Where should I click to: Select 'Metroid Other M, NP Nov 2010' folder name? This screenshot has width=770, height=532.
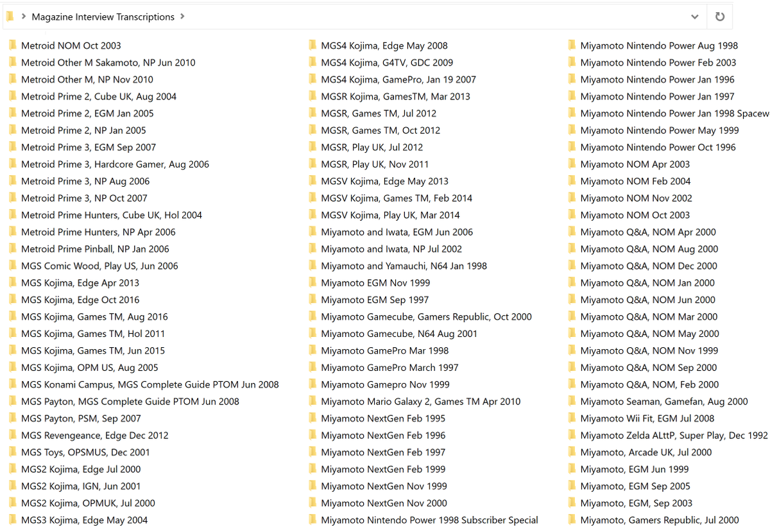point(87,80)
